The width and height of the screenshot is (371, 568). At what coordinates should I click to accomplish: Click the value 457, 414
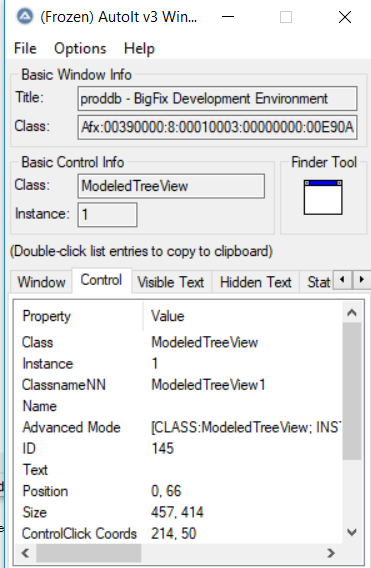[177, 512]
